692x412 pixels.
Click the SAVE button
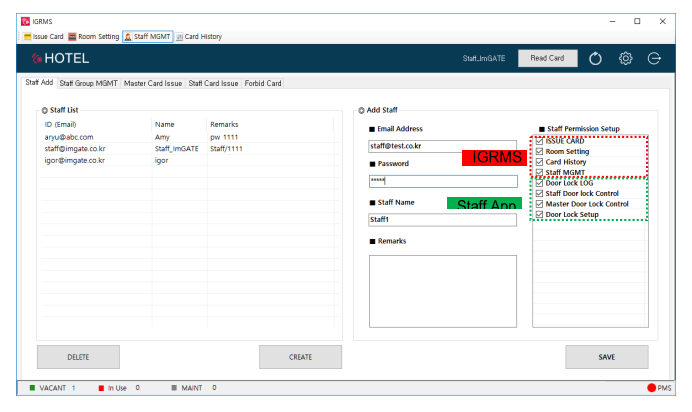tap(607, 357)
